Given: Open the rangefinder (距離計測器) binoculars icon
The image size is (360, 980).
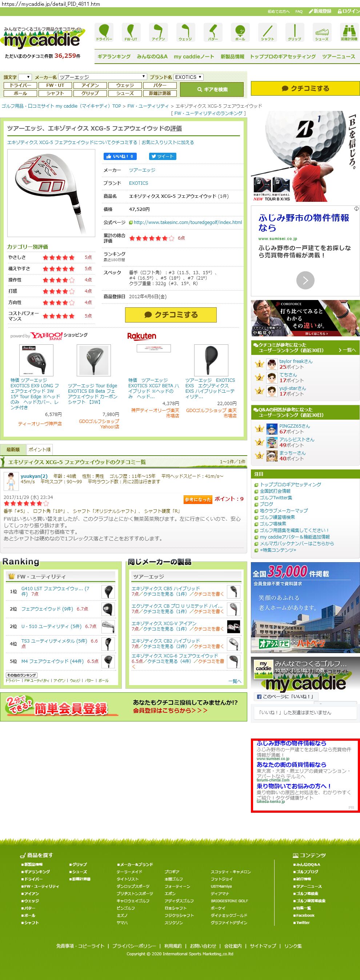Looking at the screenshot, I should 349,32.
